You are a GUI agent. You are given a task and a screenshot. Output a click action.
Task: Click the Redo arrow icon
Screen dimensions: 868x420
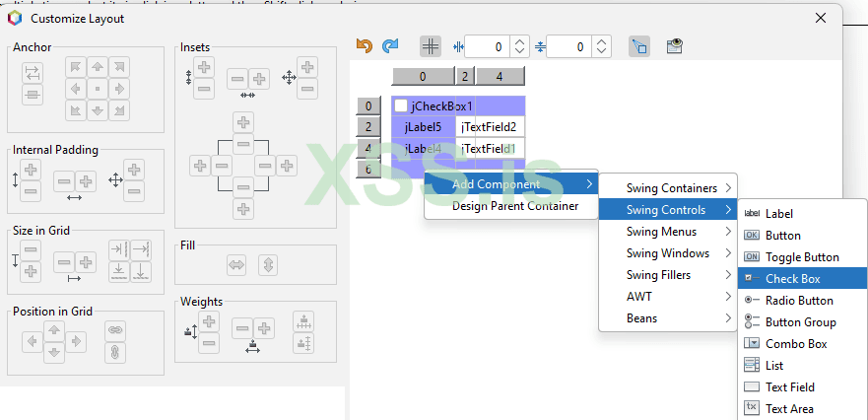click(x=390, y=46)
